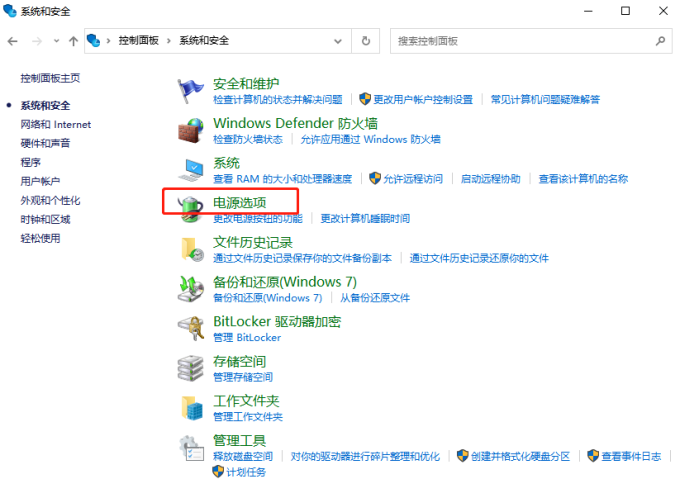Go up one level with up arrow
Viewport: 680px width, 498px height.
73,41
